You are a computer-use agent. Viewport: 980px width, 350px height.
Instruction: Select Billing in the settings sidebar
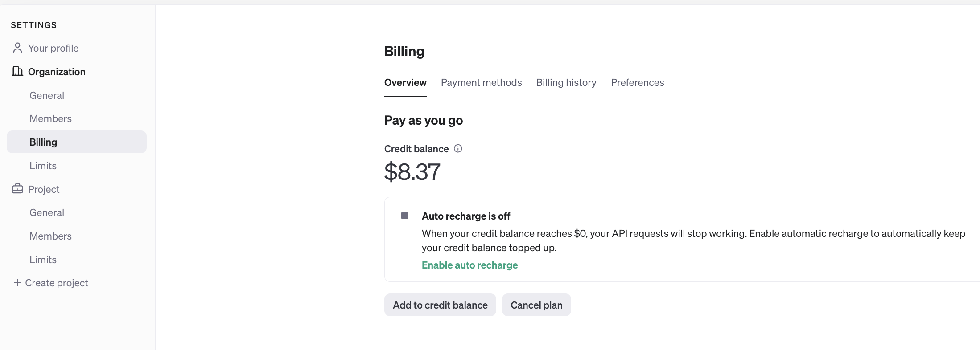coord(43,142)
